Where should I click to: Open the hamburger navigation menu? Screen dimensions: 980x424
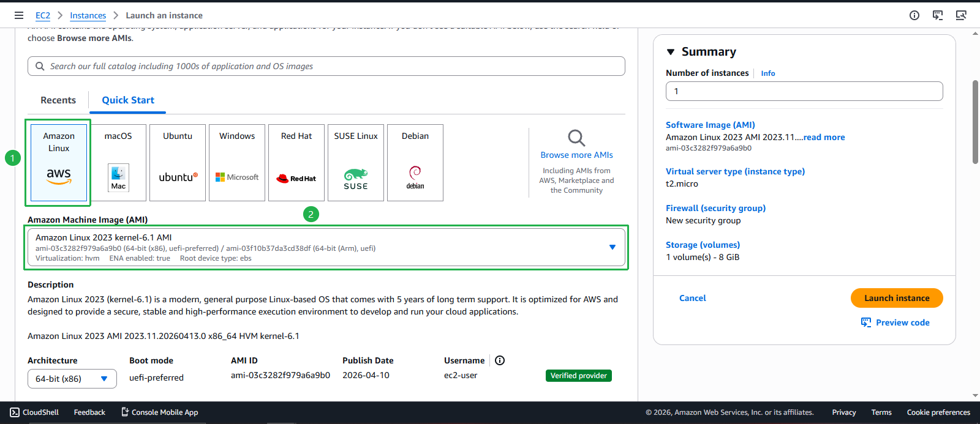(19, 15)
